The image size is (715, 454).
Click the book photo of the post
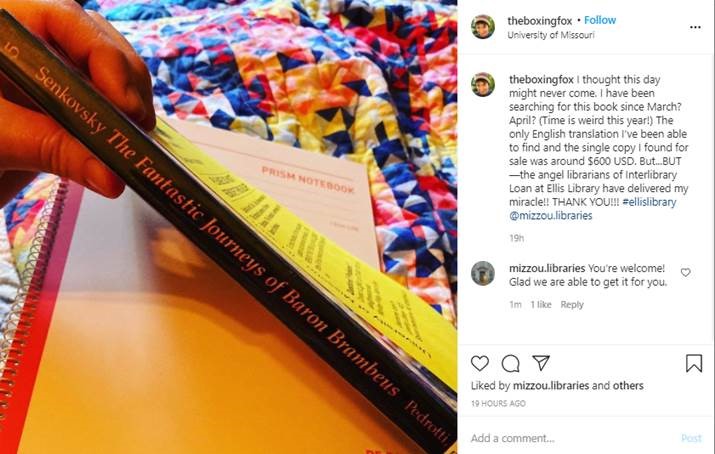[x=228, y=227]
